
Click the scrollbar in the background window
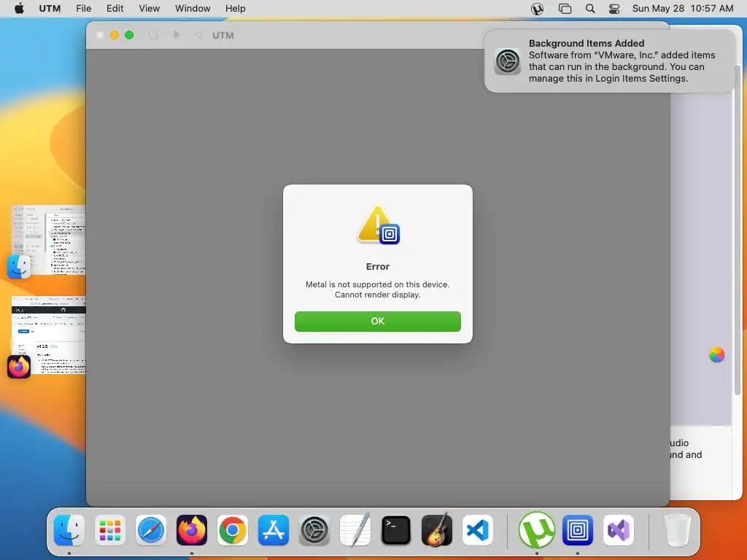pos(738,230)
